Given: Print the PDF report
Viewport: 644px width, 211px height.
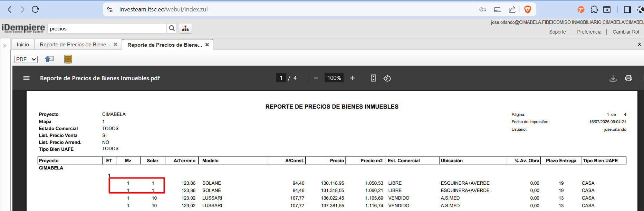Looking at the screenshot, I should coord(628,78).
